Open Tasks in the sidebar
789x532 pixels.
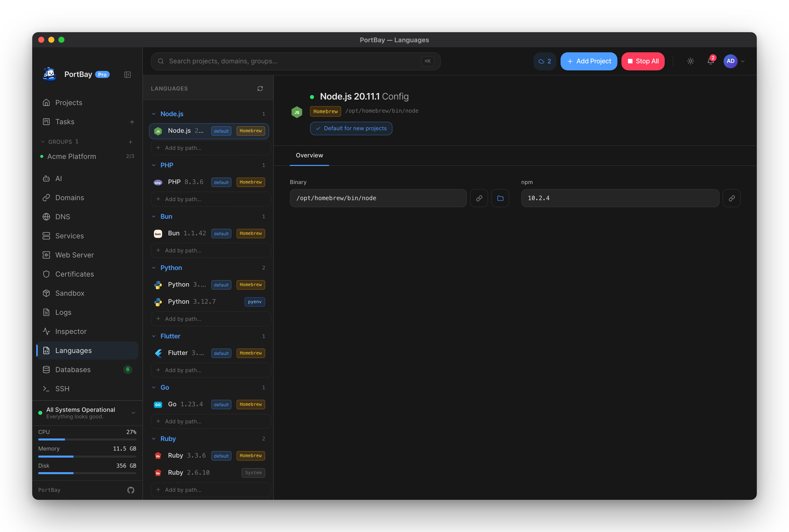point(82,122)
